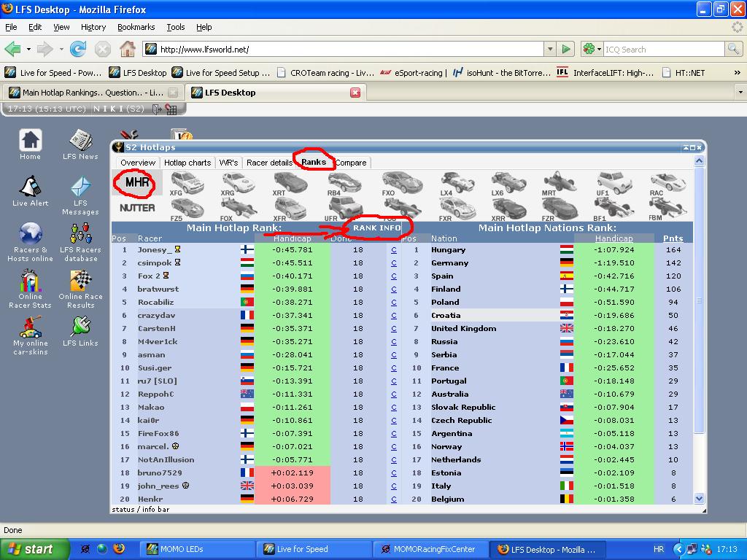Open the Windows start button
Viewport: 747px width, 560px height.
[x=34, y=549]
